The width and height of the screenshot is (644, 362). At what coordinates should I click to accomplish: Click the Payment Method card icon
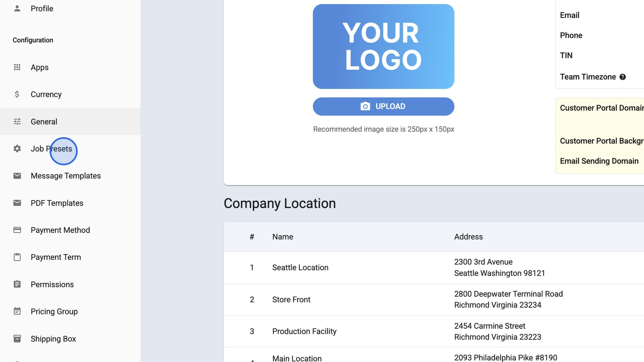(17, 230)
